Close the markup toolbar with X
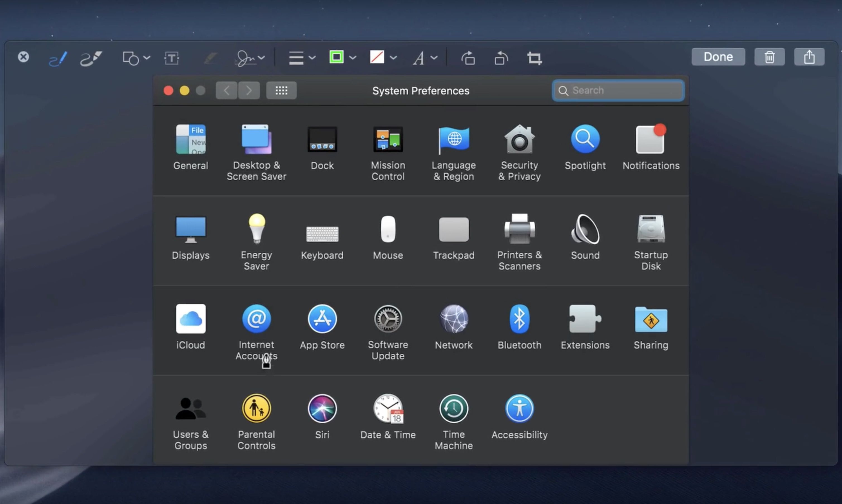 coord(23,57)
